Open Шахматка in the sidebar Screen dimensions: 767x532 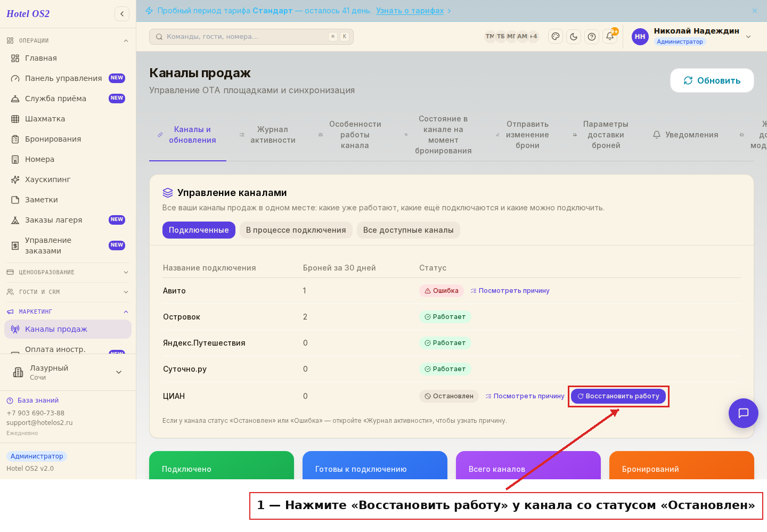click(68, 119)
